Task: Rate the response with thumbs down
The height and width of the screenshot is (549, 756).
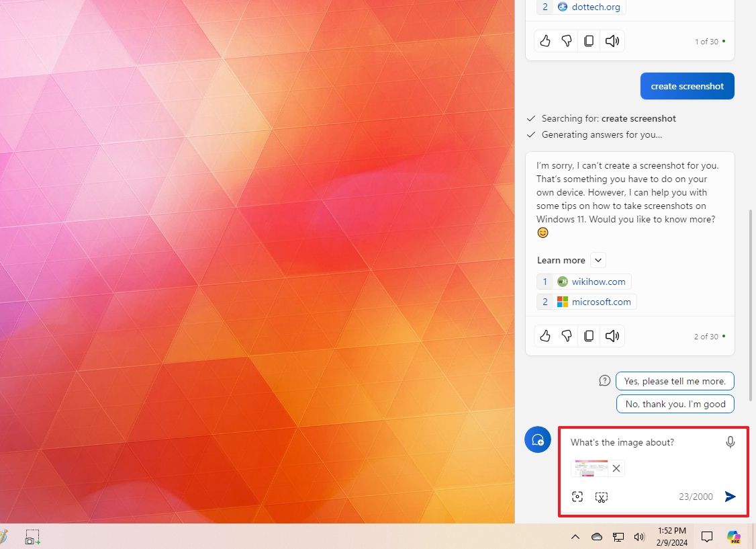Action: (566, 335)
